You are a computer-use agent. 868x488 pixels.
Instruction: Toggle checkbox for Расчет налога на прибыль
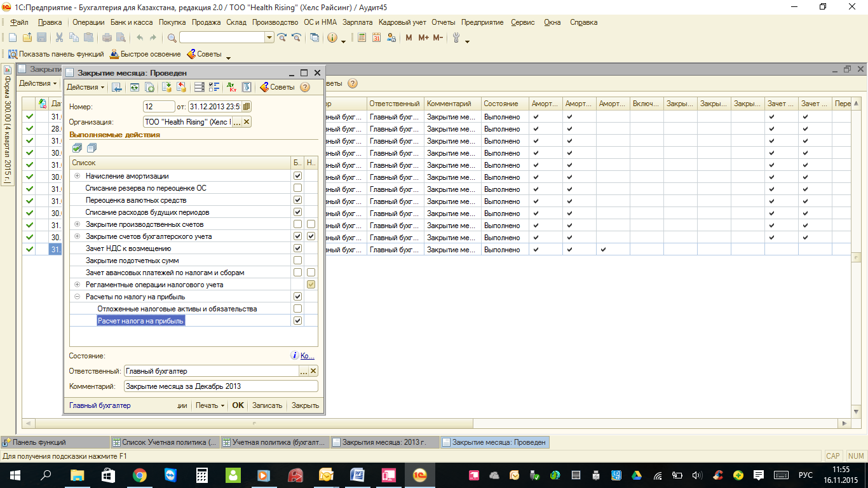tap(297, 321)
